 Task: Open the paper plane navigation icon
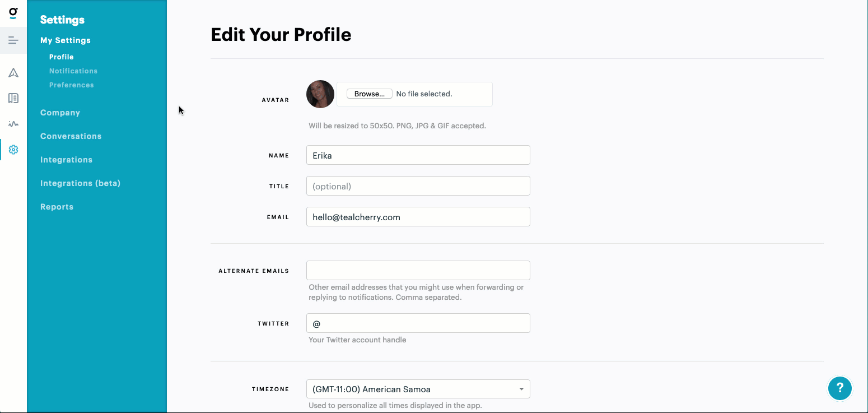coord(13,73)
